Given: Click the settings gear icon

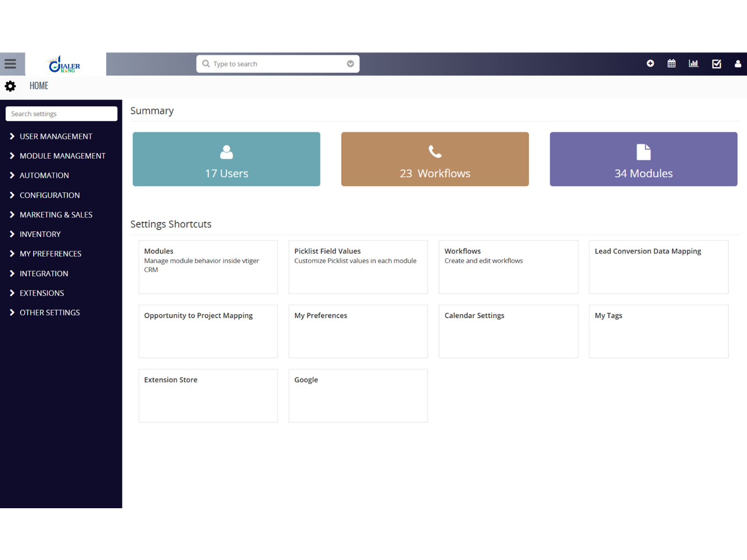Looking at the screenshot, I should (x=10, y=86).
